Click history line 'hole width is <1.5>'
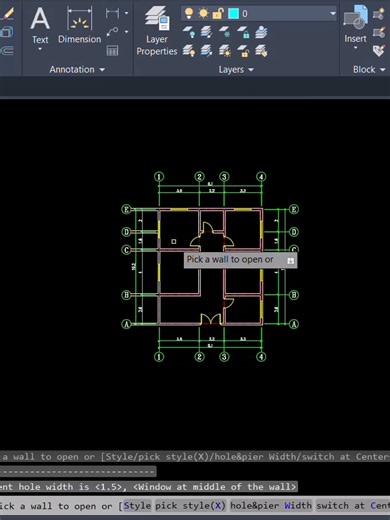 click(x=148, y=487)
